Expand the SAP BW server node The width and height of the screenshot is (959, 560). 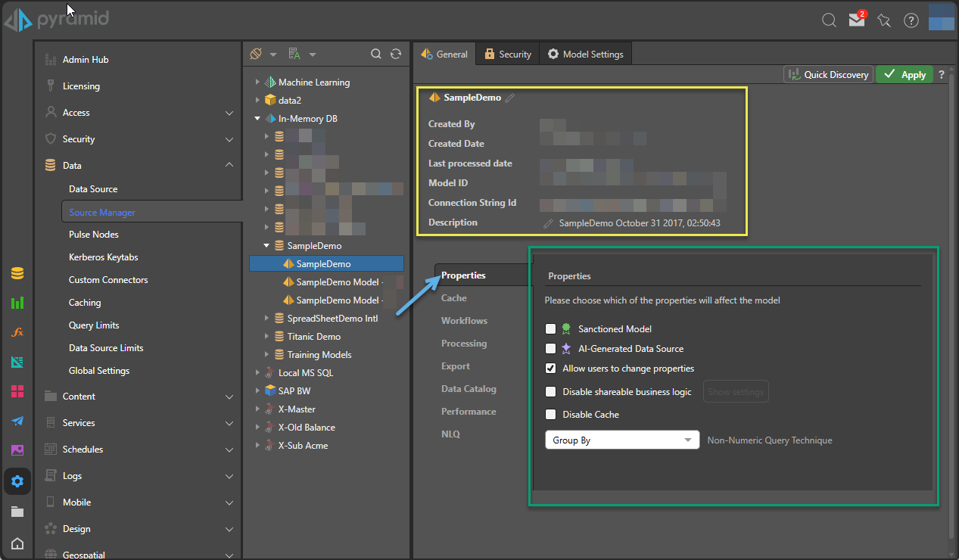(x=257, y=391)
